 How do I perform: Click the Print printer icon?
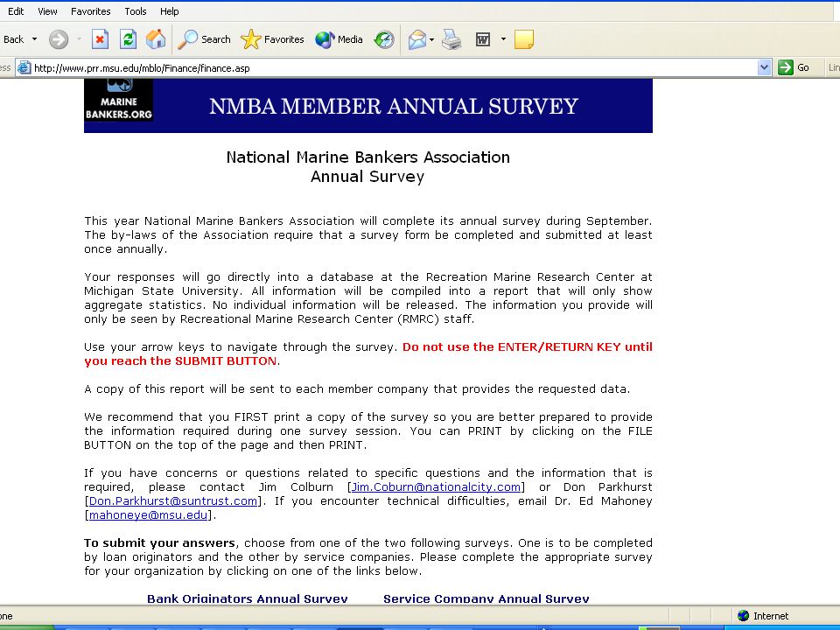click(451, 39)
